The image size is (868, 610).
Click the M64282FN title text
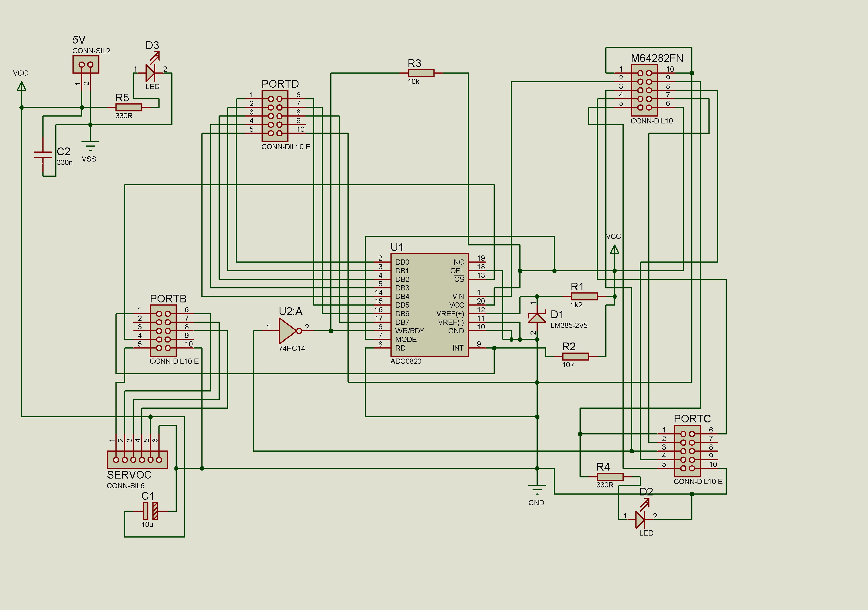click(x=657, y=58)
